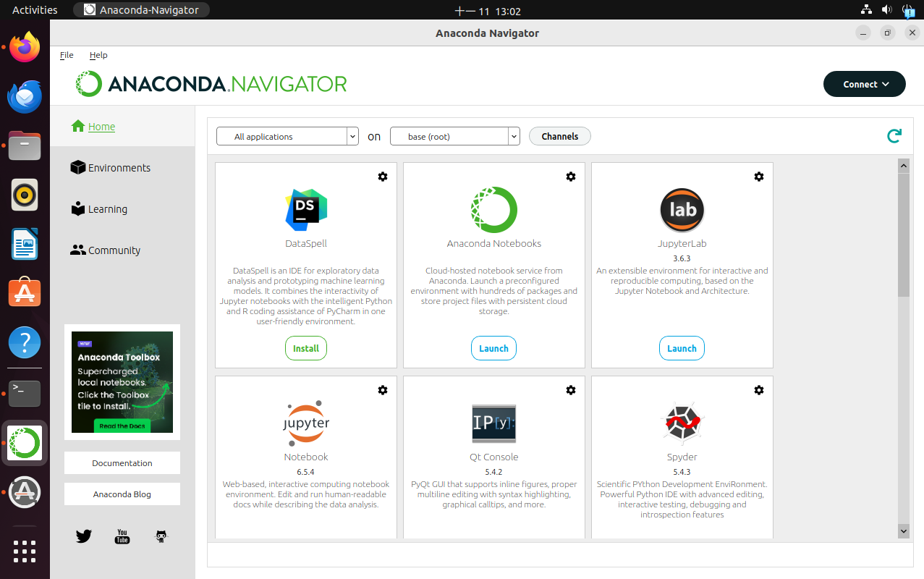Viewport: 924px width, 579px height.
Task: Open the network indicator in top bar
Action: click(x=866, y=10)
